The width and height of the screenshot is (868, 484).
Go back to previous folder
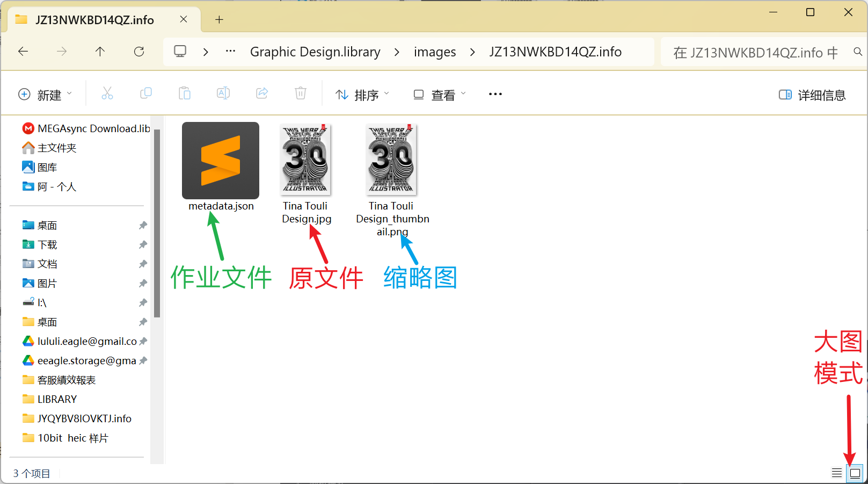coord(23,52)
